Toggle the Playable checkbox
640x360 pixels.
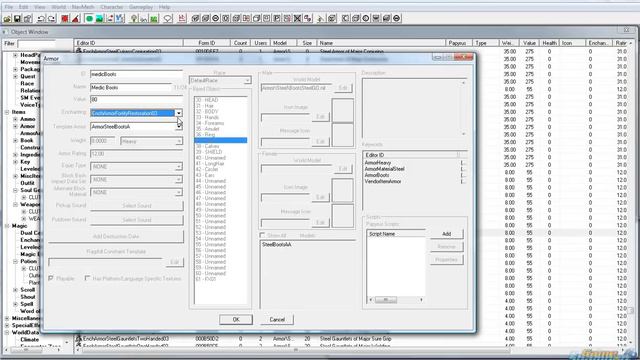click(51, 278)
